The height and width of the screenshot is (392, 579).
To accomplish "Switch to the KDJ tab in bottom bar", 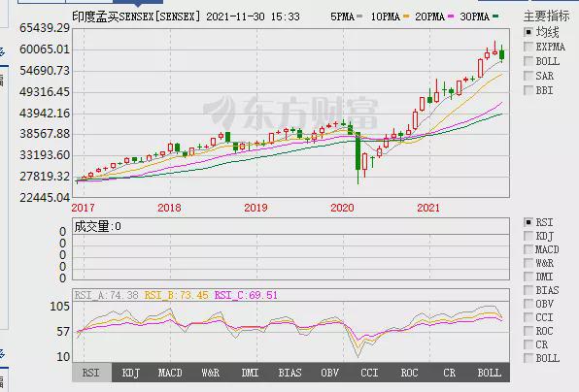I will coord(131,373).
